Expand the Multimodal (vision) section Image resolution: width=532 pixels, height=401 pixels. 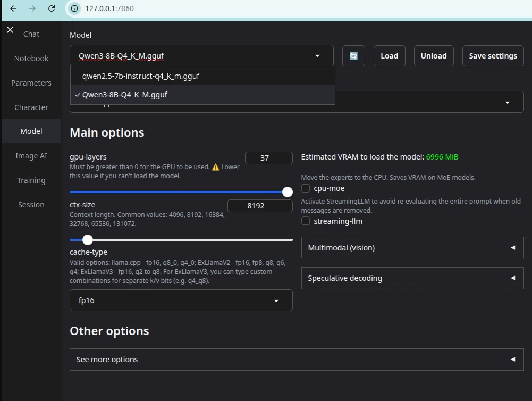point(412,247)
